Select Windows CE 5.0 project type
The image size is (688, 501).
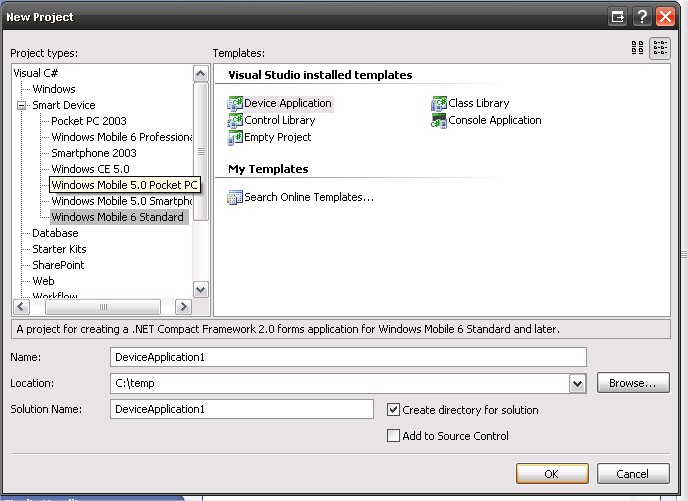[x=90, y=169]
